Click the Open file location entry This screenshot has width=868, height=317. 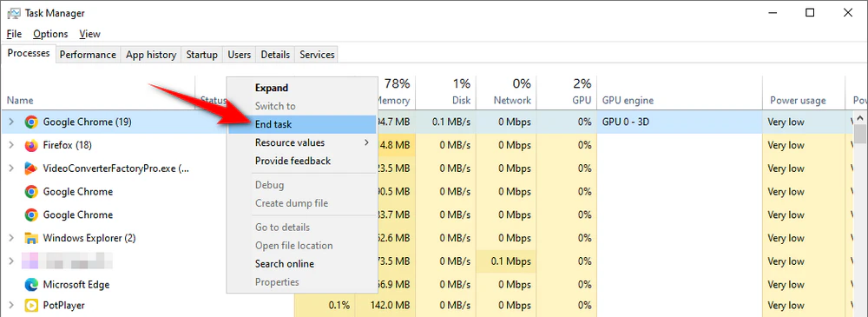tap(302, 246)
